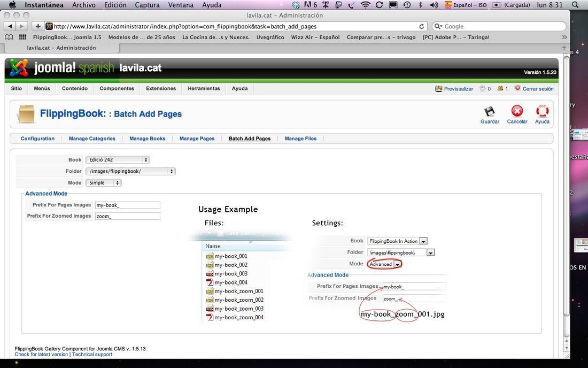Open the Archivo menu in the menu bar
The height and width of the screenshot is (368, 588).
(x=83, y=5)
